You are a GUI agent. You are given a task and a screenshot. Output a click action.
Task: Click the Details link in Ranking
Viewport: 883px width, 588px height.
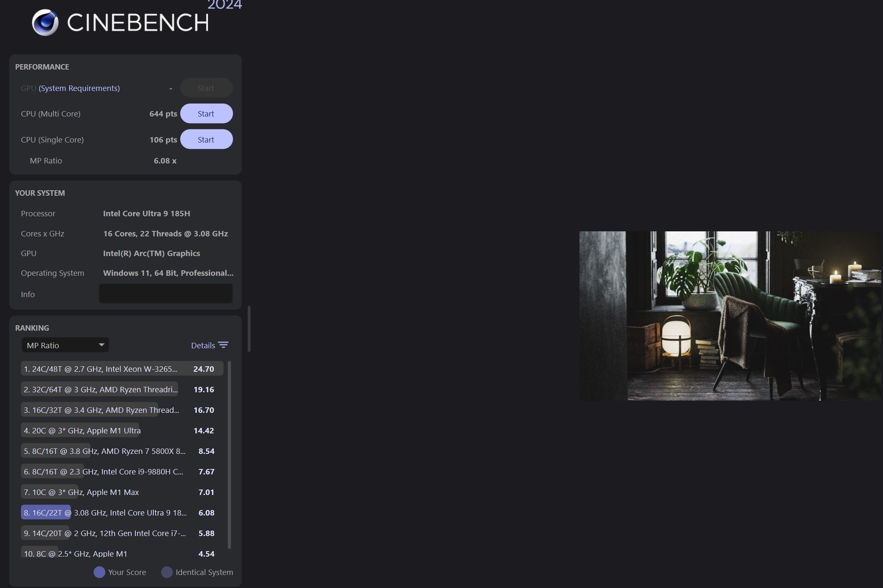point(203,345)
